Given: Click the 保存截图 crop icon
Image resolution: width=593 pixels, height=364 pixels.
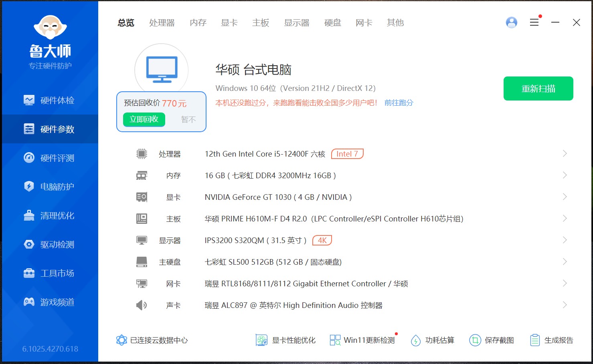Looking at the screenshot, I should pyautogui.click(x=475, y=340).
